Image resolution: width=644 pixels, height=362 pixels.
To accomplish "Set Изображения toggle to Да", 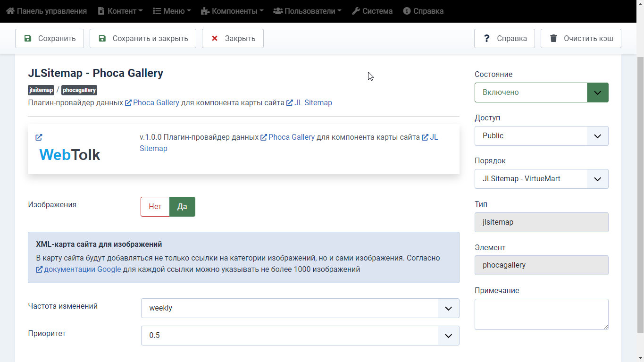I will point(182,207).
